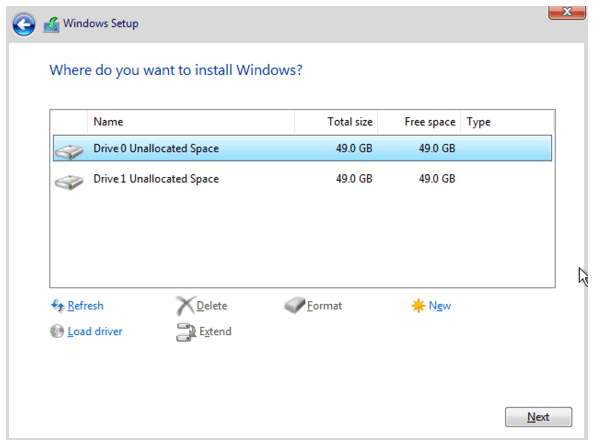This screenshot has height=446, width=600.
Task: Click the Extend drives icon
Action: 186,332
